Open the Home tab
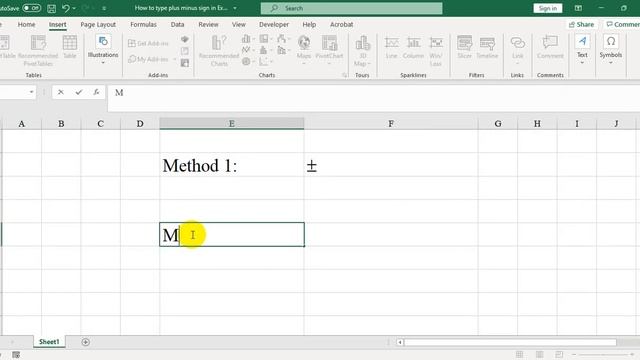The height and width of the screenshot is (360, 640). [27, 24]
